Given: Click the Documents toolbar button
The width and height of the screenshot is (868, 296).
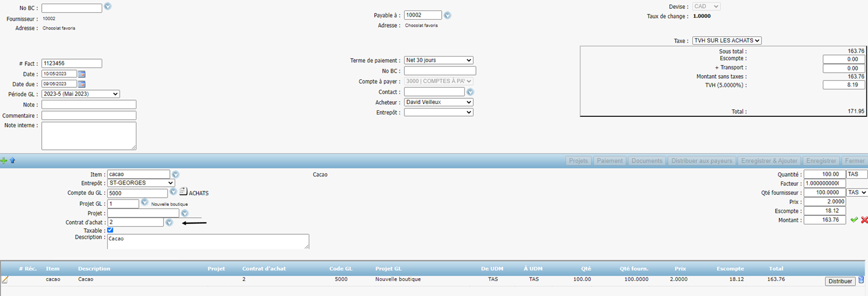Looking at the screenshot, I should (647, 161).
